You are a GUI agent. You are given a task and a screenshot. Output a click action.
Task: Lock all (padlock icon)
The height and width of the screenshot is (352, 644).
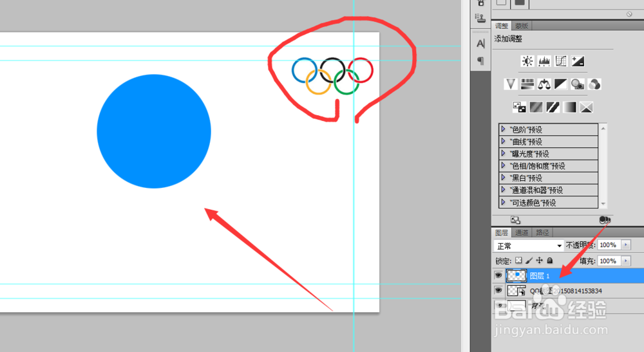tap(550, 260)
